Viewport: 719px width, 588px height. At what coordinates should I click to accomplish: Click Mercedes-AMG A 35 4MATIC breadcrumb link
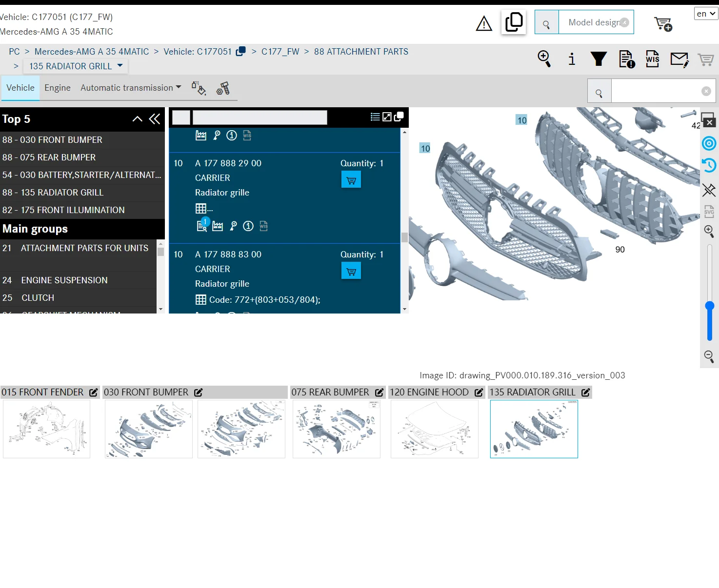click(92, 52)
